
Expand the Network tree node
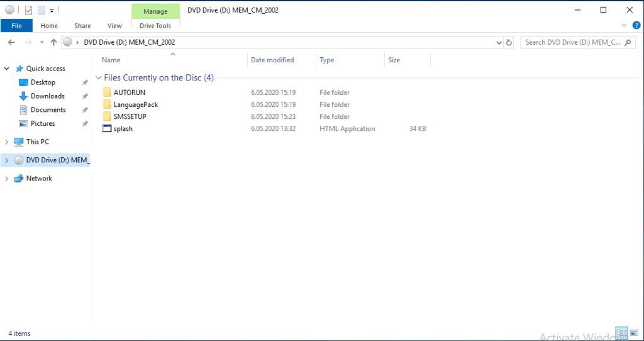click(6, 179)
